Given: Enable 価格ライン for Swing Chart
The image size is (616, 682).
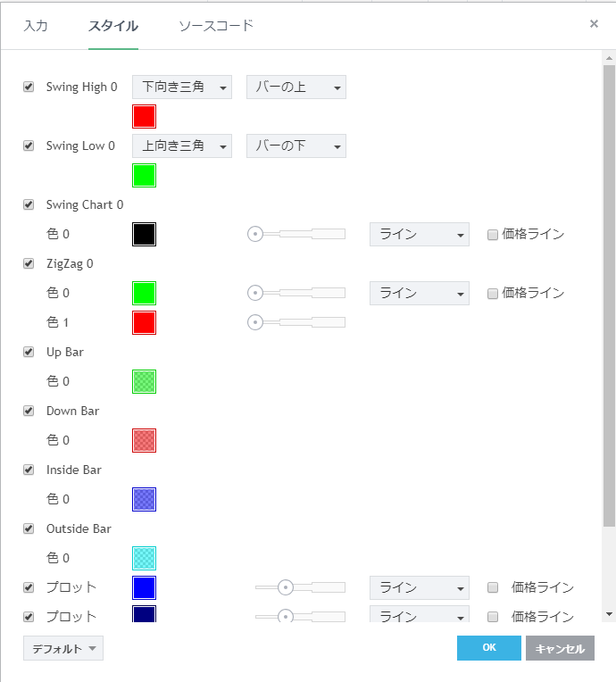Looking at the screenshot, I should (493, 235).
